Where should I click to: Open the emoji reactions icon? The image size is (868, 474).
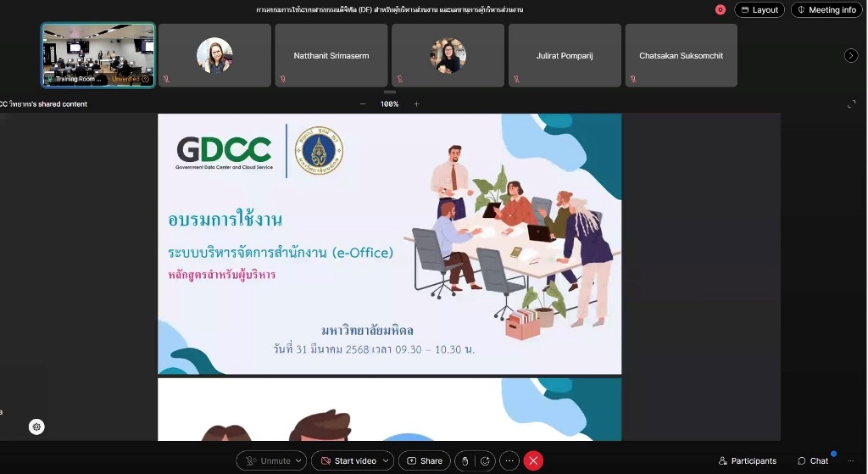(486, 460)
